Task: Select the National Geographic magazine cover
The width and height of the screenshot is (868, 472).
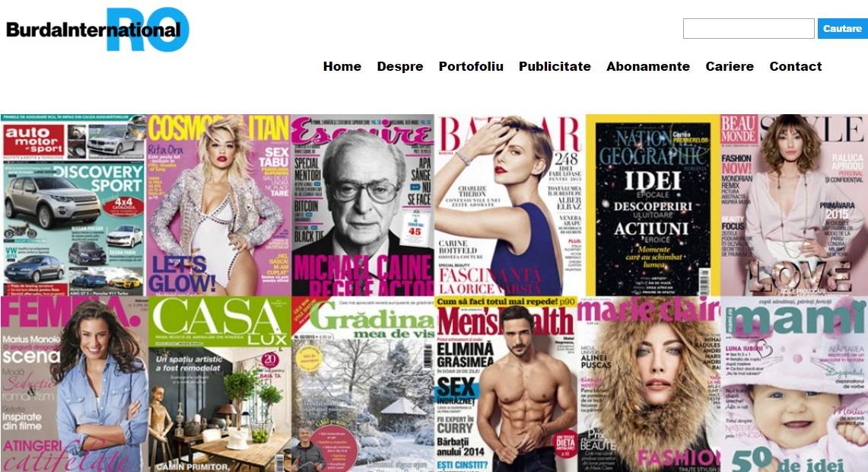Action: 653,205
